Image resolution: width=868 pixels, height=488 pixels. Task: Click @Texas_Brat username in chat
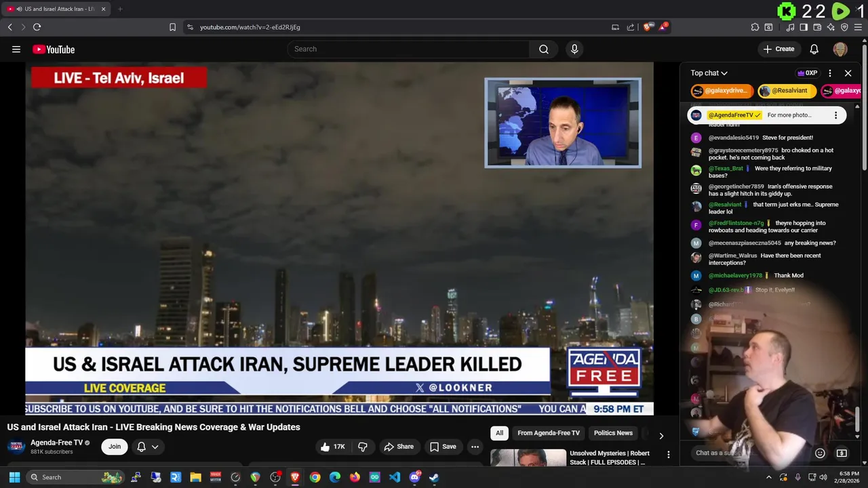726,168
